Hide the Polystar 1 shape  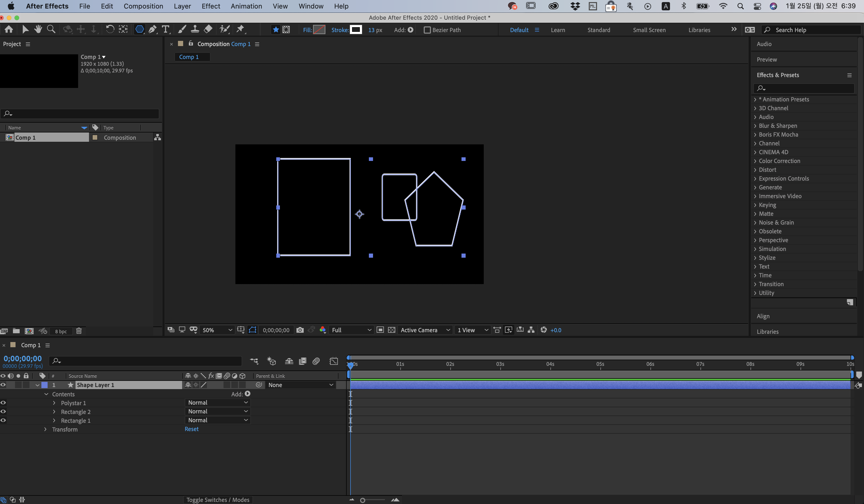tap(3, 403)
